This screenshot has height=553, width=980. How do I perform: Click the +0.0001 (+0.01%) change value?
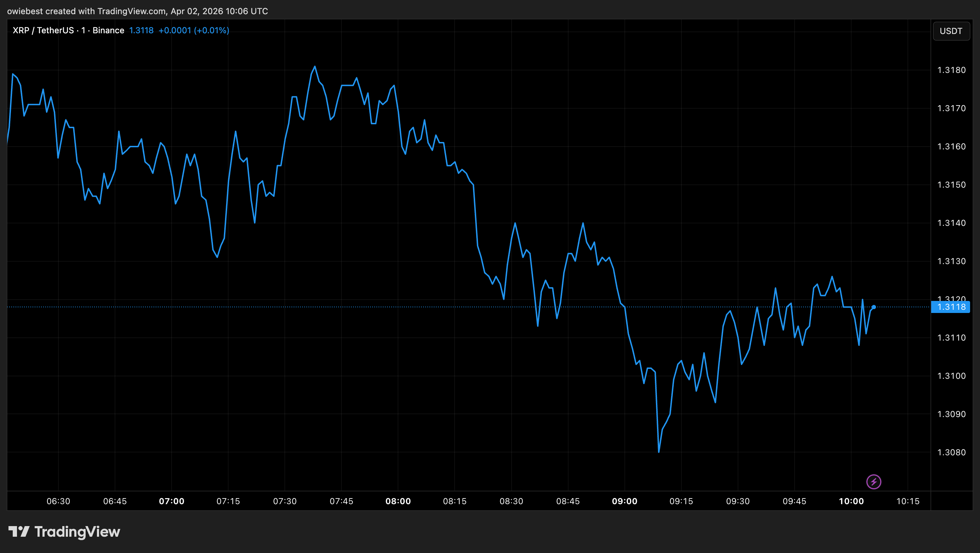pos(194,30)
